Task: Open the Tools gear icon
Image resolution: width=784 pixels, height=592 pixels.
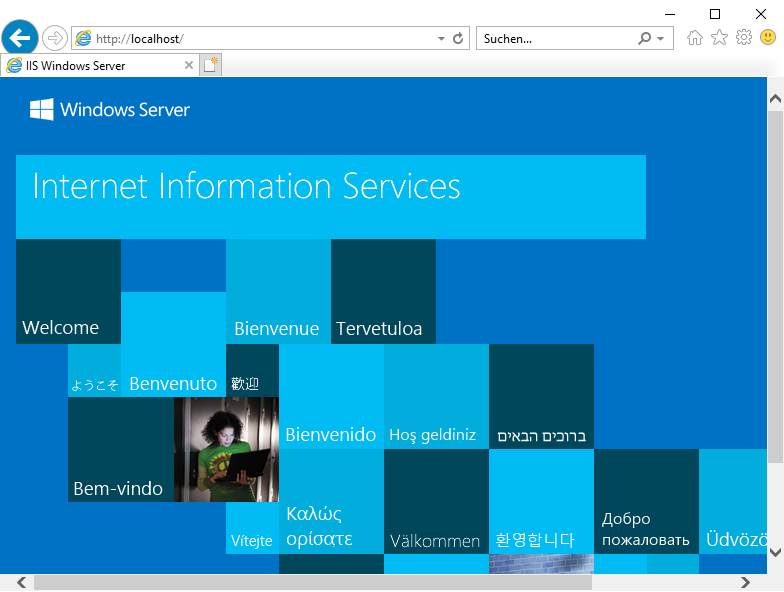Action: 743,38
